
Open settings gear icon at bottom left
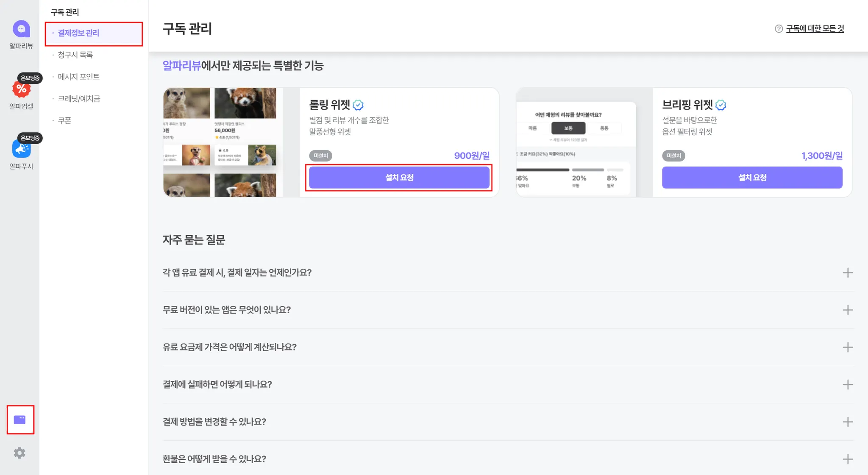point(19,453)
